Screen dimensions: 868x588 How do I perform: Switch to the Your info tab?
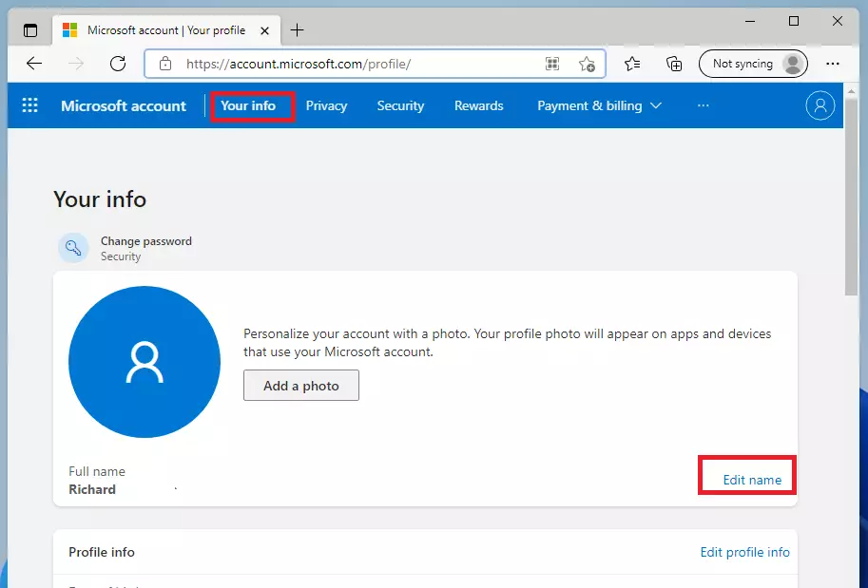coord(248,105)
